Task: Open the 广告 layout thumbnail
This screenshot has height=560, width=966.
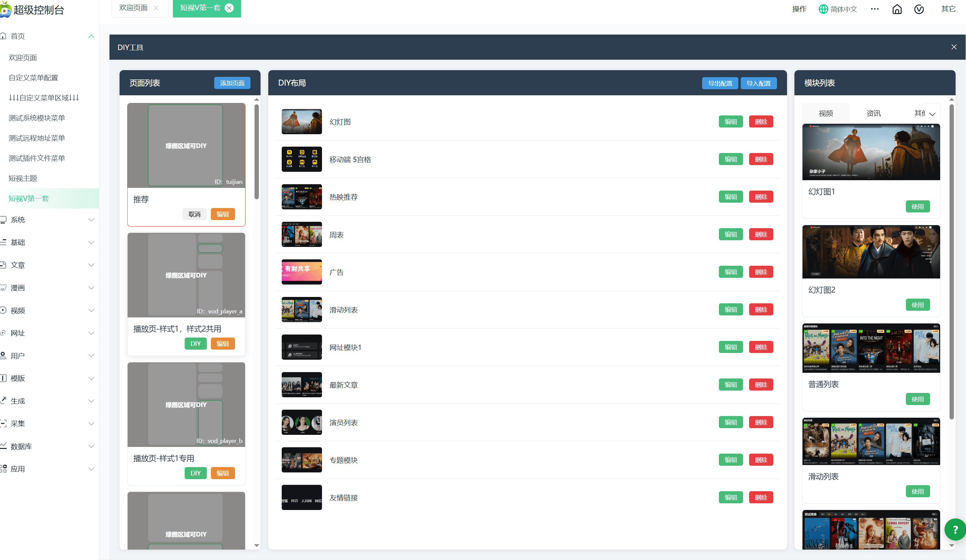Action: (302, 272)
